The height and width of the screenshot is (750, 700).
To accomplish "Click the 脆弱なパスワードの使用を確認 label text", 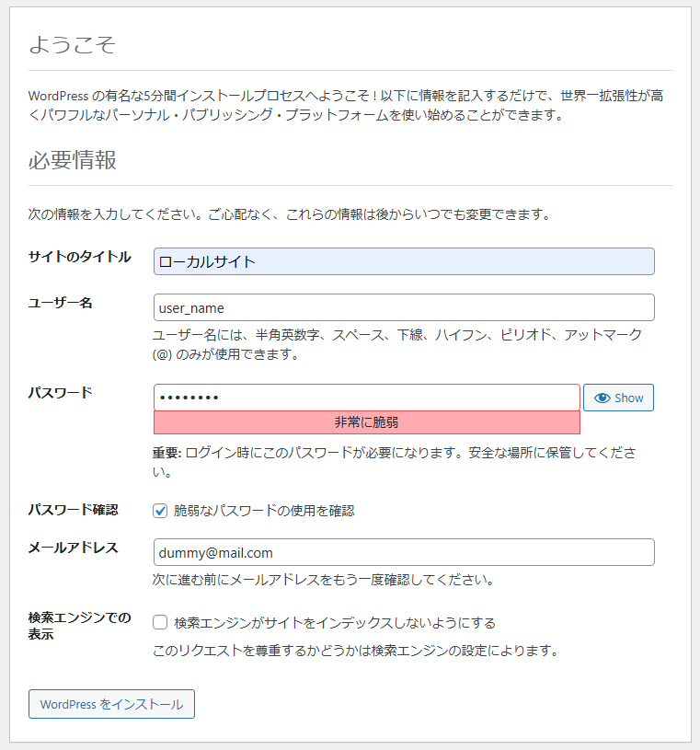I will [x=264, y=511].
